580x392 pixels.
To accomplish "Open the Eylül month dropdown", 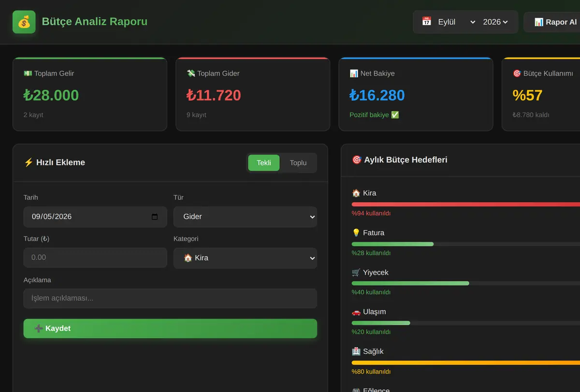I will (x=457, y=22).
